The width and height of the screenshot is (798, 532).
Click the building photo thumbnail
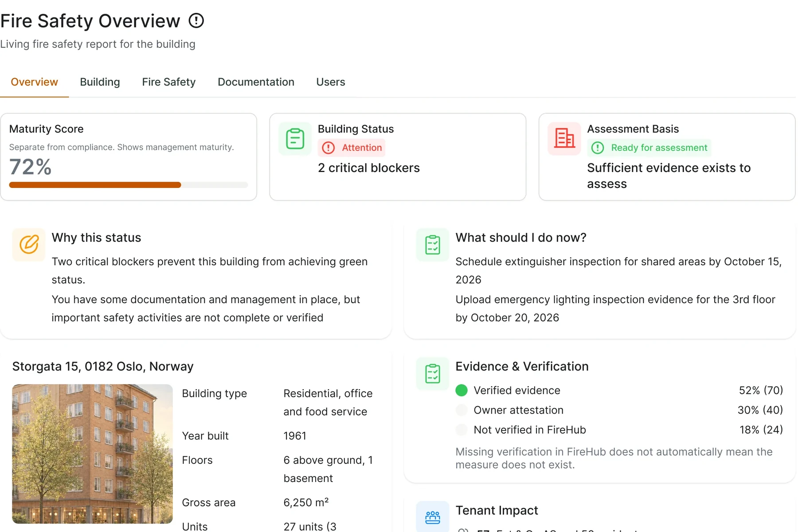[92, 454]
